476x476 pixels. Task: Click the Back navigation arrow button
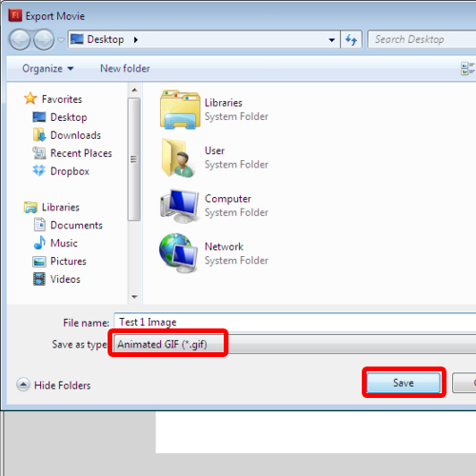tap(20, 40)
